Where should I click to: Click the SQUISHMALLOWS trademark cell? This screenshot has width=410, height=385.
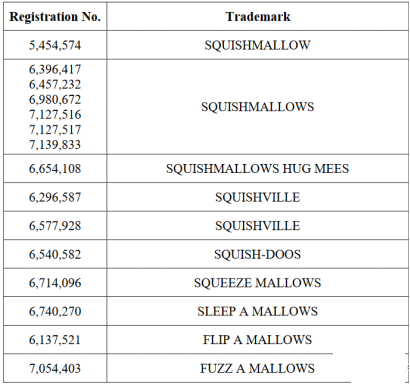pos(258,107)
